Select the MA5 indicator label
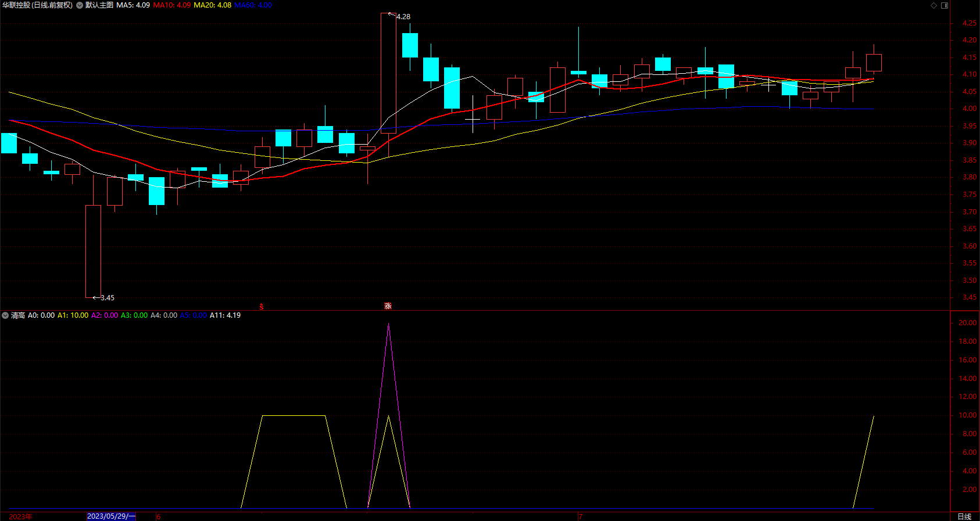The width and height of the screenshot is (980, 521). (x=133, y=5)
